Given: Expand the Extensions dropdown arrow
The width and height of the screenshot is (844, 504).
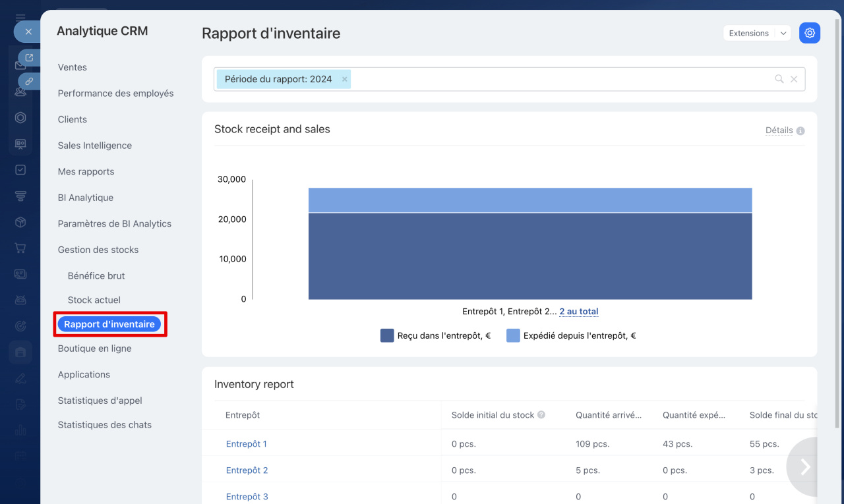Looking at the screenshot, I should pos(782,33).
